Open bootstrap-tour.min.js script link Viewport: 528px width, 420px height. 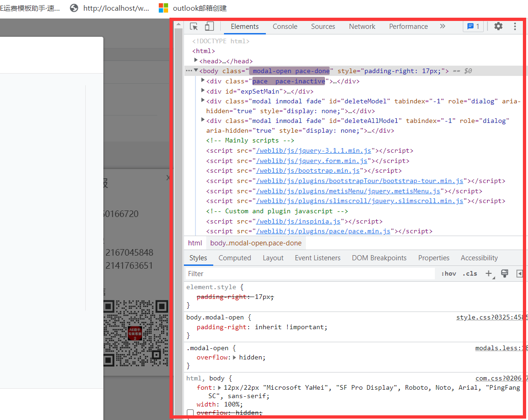pos(359,181)
